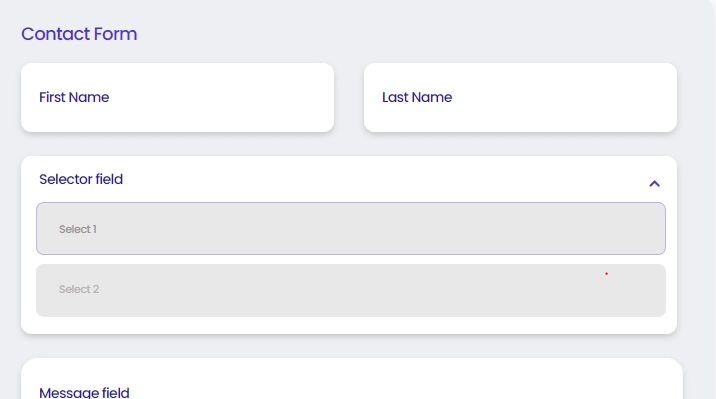Viewport: 716px width, 399px height.
Task: Click the "Select 1" option text
Action: coord(78,229)
